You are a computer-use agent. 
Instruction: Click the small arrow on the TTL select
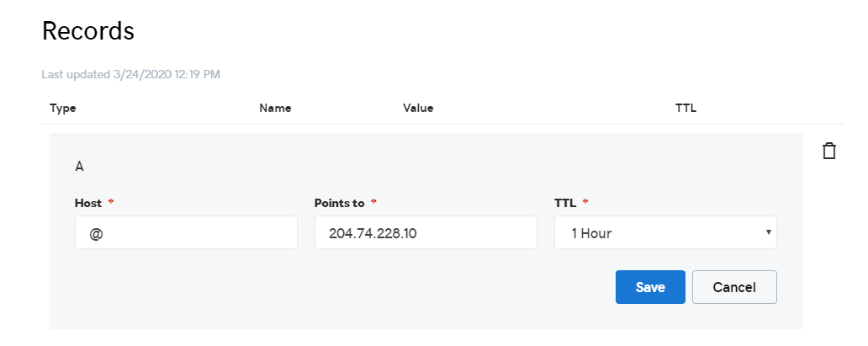click(x=769, y=232)
